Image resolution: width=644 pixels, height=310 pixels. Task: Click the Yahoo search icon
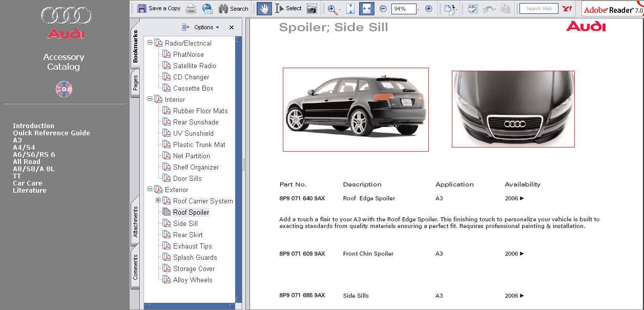pos(567,9)
